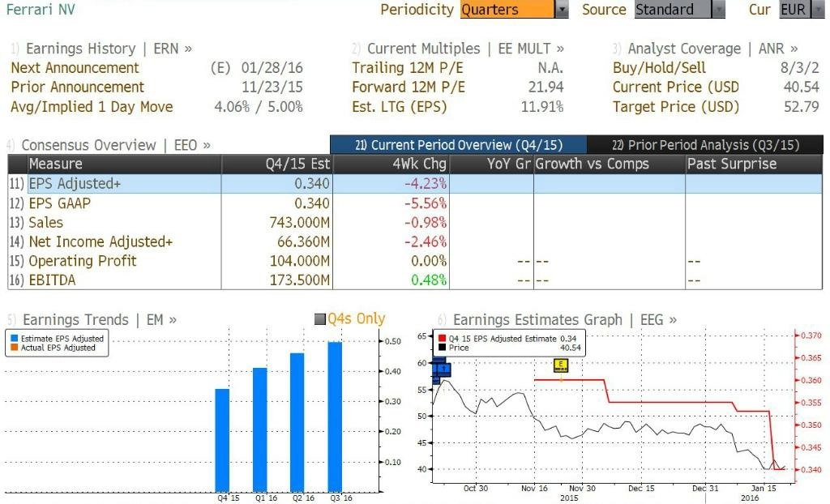830x504 pixels.
Task: Select the Operating Profit row
Action: point(415,261)
